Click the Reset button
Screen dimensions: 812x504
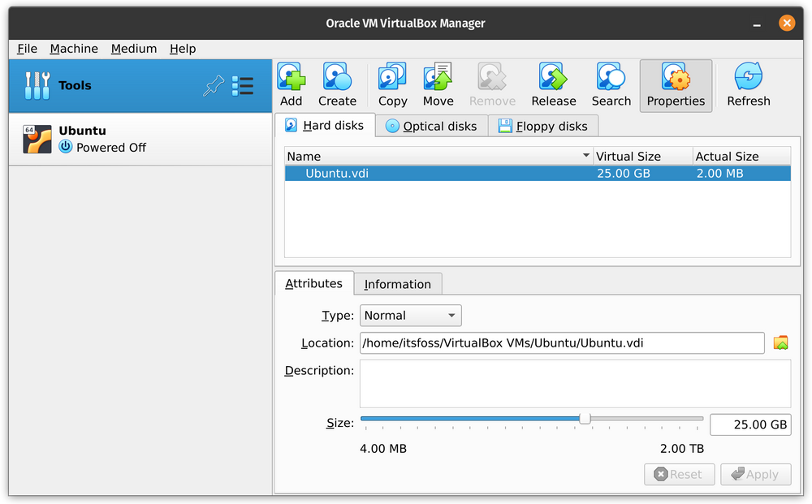679,474
